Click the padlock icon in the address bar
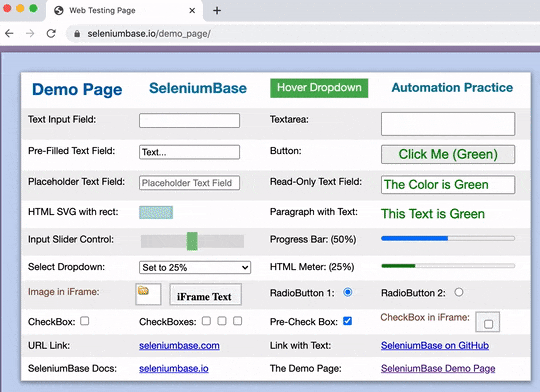The image size is (540, 392). pos(77,34)
